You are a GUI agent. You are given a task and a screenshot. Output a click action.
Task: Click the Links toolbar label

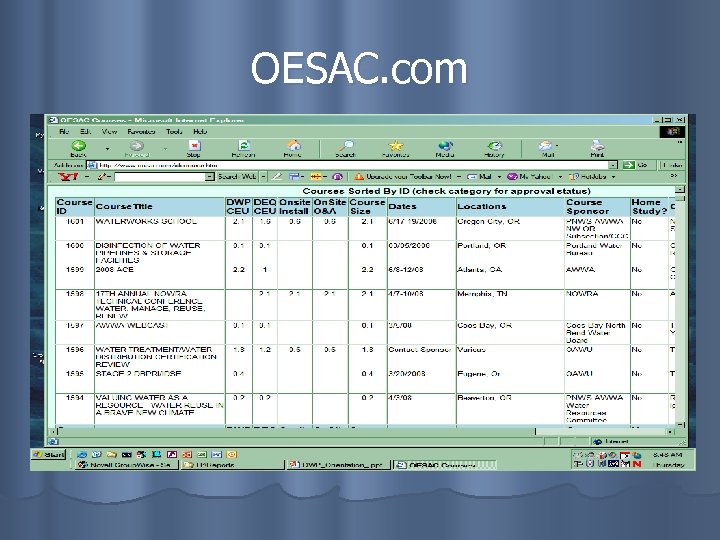tap(672, 165)
